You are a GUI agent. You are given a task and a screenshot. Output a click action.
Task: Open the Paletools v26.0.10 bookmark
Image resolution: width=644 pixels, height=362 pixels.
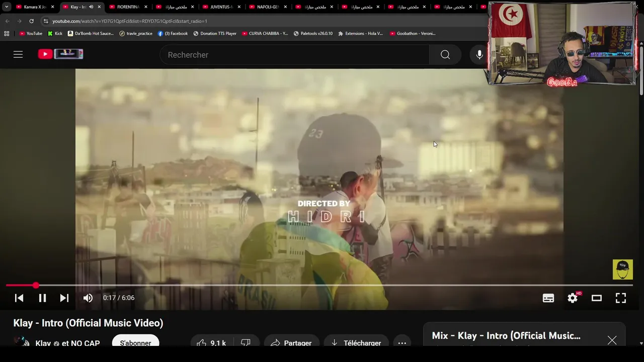click(313, 34)
